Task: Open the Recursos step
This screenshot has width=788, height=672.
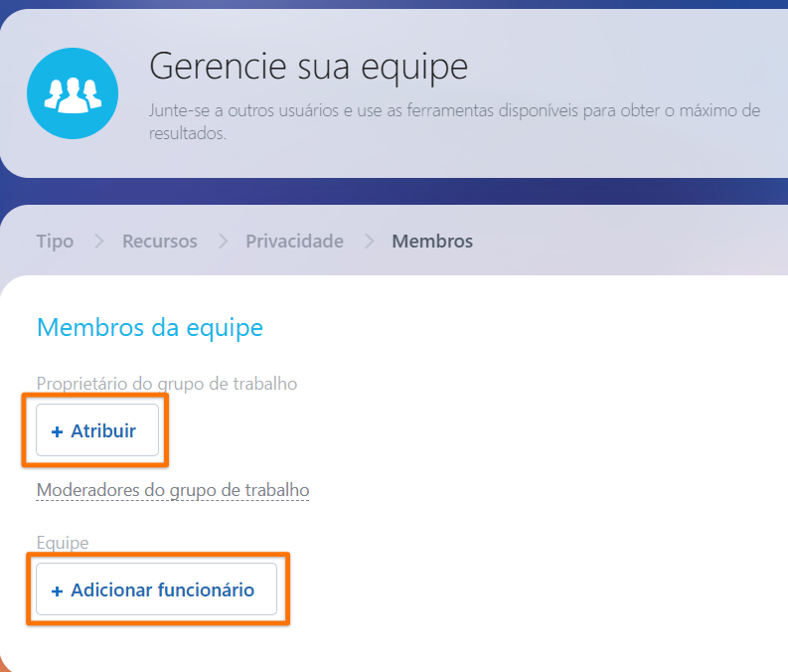Action: point(160,242)
